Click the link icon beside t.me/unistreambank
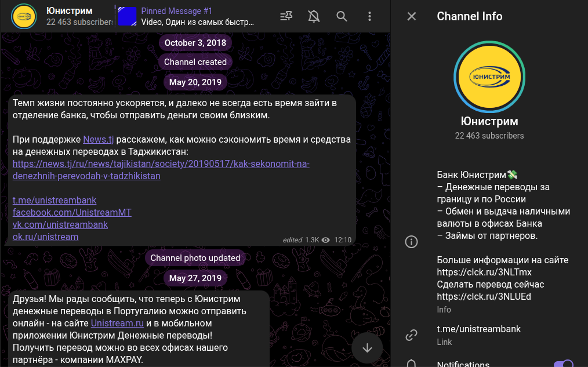Viewport: 588px width, 367px height. 412,335
